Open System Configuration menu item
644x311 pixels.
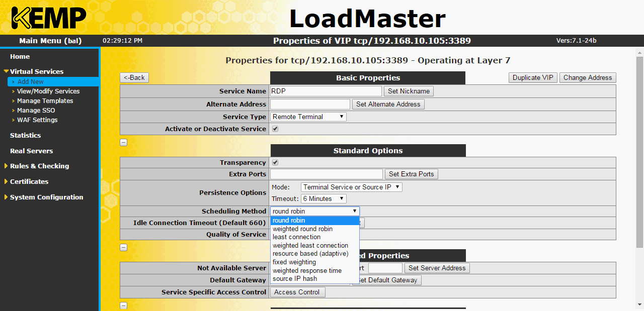pos(47,197)
